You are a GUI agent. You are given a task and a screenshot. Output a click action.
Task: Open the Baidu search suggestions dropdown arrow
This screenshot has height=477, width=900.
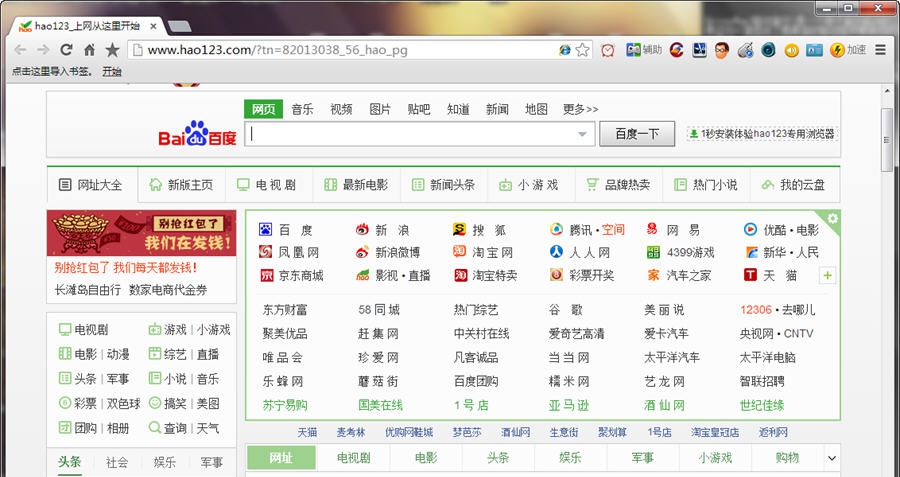click(x=582, y=134)
